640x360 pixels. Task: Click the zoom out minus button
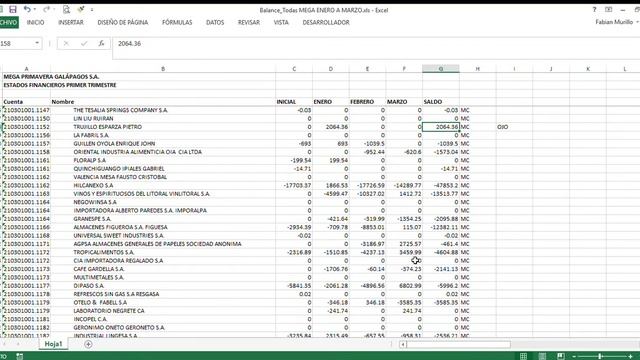point(574,356)
